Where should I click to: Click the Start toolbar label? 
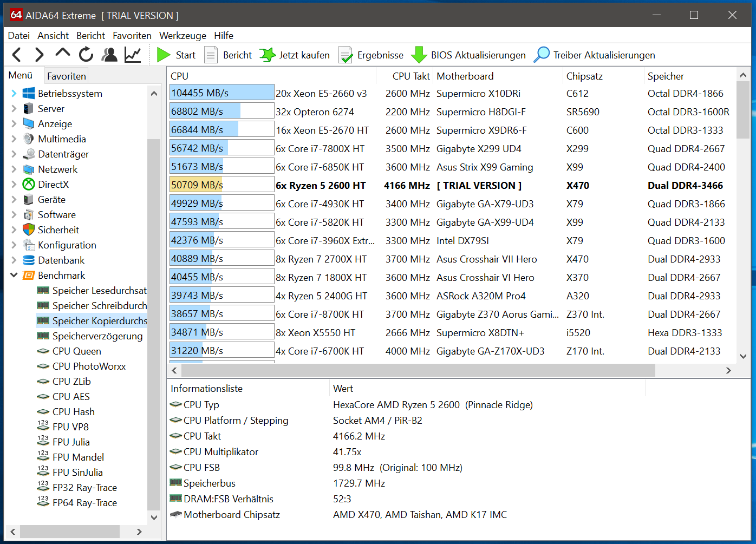186,55
